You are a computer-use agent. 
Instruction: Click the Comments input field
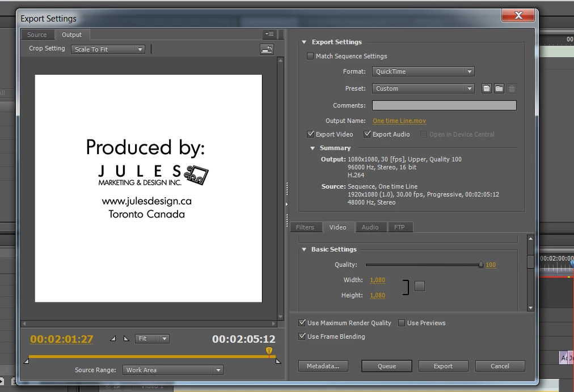click(x=444, y=105)
